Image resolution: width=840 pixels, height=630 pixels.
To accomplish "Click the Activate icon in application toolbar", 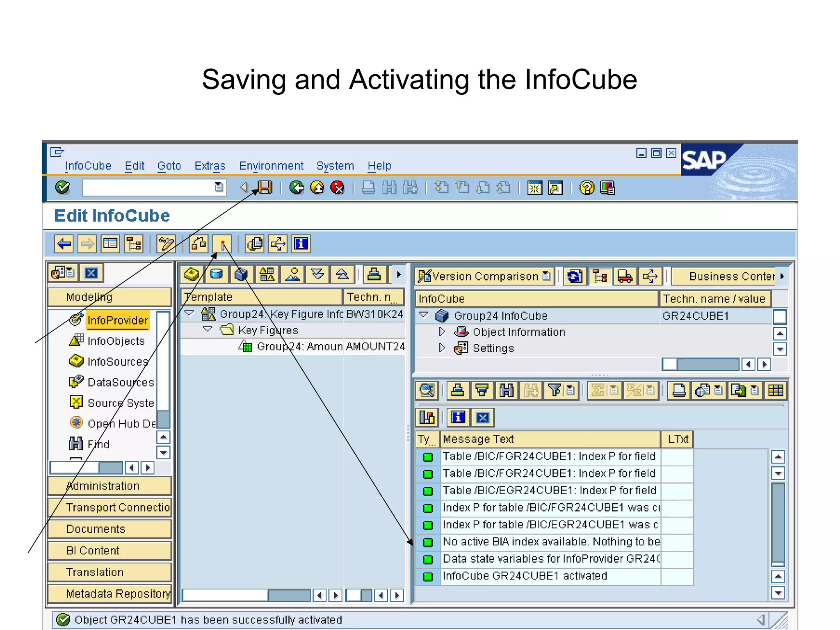I will [222, 244].
